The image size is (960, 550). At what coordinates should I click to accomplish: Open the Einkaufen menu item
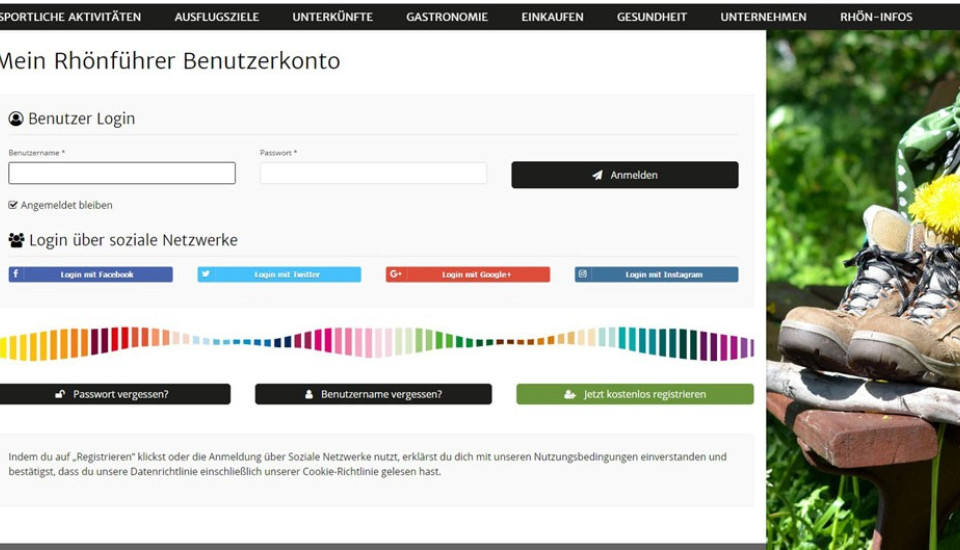(552, 17)
